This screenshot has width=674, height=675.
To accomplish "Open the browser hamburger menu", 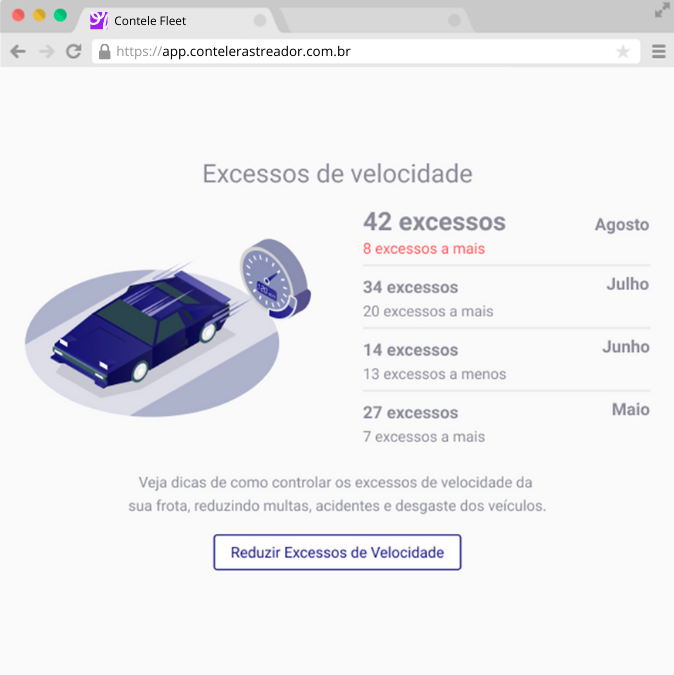I will [x=659, y=52].
